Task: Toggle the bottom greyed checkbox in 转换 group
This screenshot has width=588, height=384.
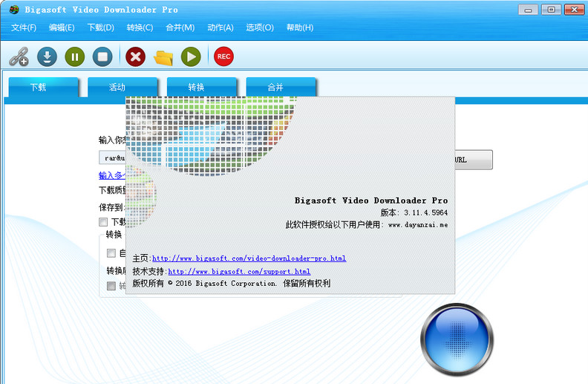Action: (x=111, y=286)
